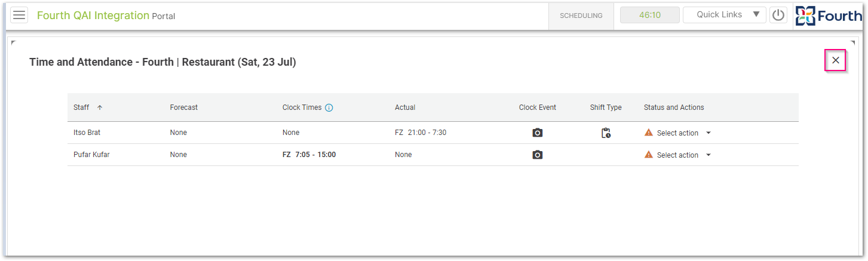Open camera clock event for Itso Brat

[x=538, y=133]
